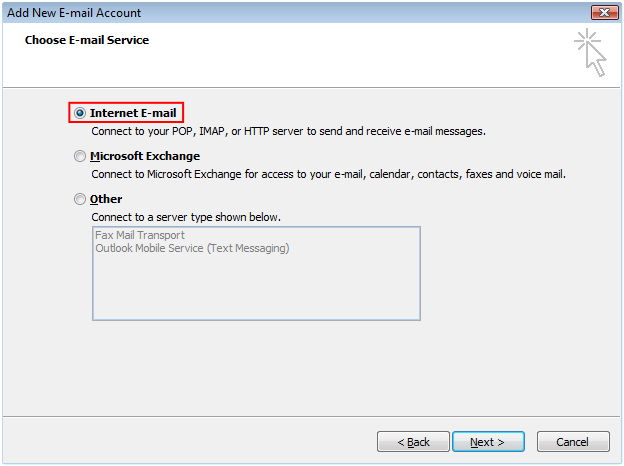624x466 pixels.
Task: Click the Exchange calendar, contacts description line
Action: [x=328, y=174]
